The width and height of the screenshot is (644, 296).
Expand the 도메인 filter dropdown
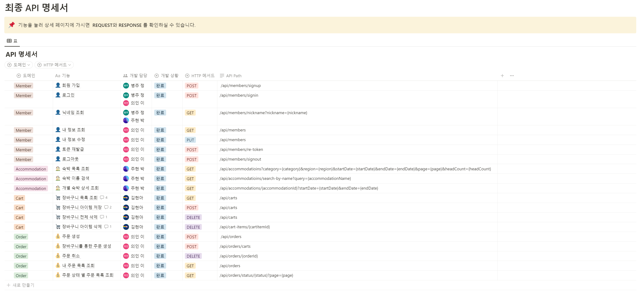click(x=19, y=65)
